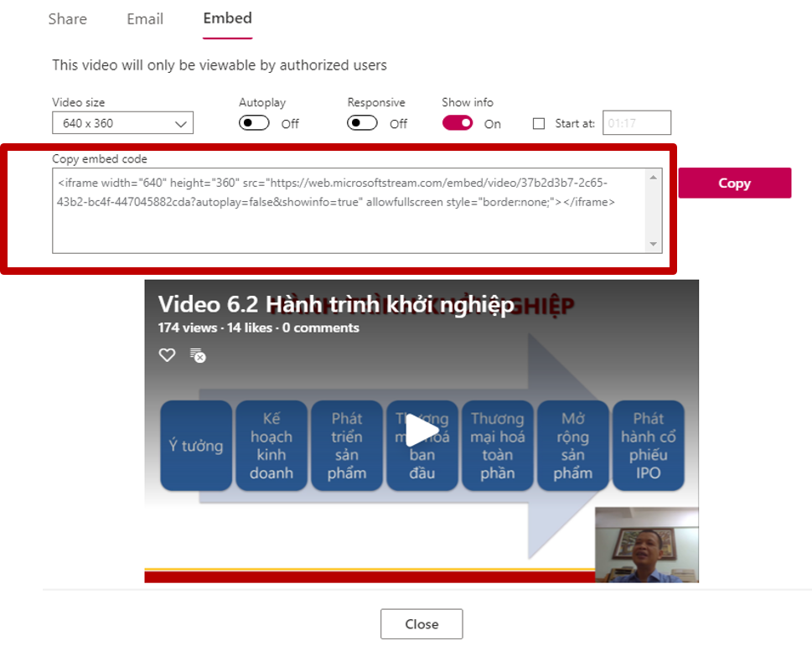Toggle the Autoplay switch
The image size is (812, 651).
pos(254,123)
